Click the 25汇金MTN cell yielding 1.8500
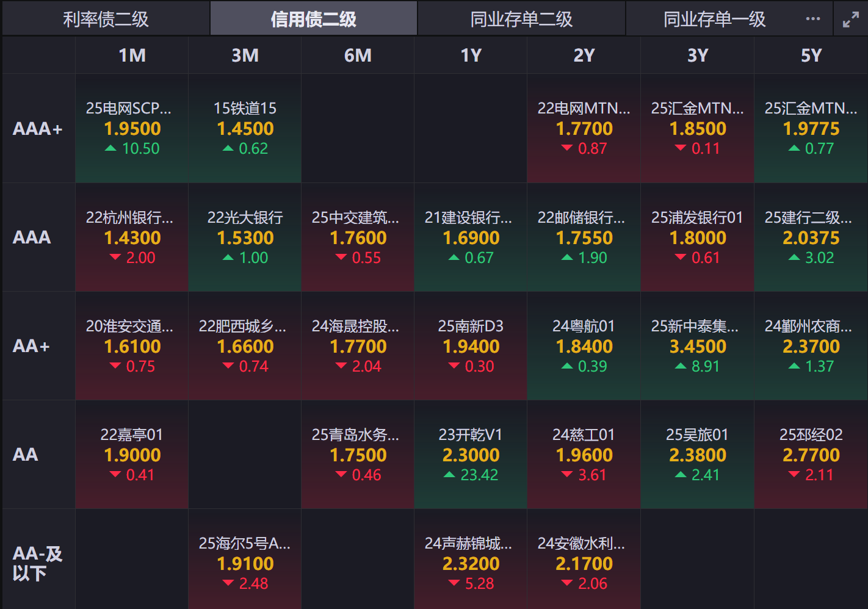 [x=698, y=129]
